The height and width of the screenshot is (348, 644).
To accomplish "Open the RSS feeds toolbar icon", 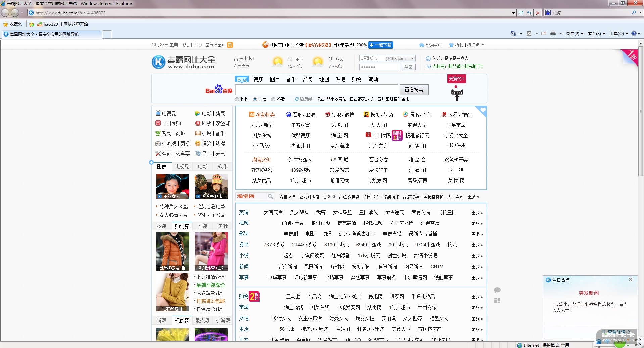I will (x=529, y=33).
